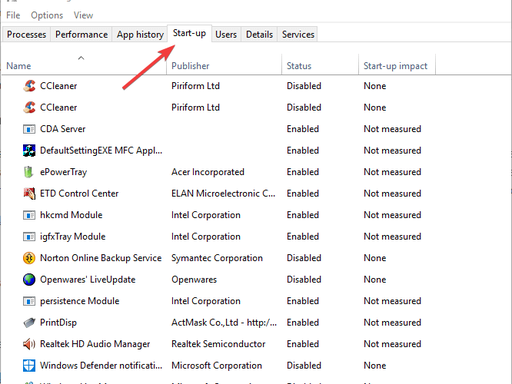This screenshot has width=512, height=384.
Task: Select the igfxTray Module entry
Action: [x=73, y=237]
